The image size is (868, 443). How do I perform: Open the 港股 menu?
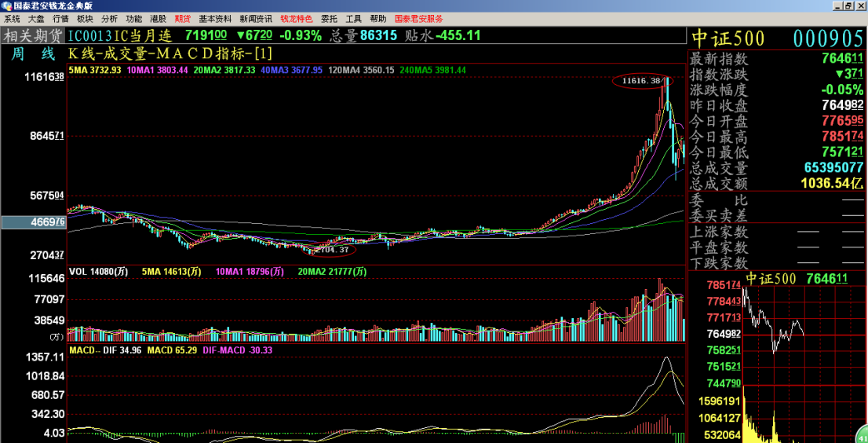(x=158, y=19)
